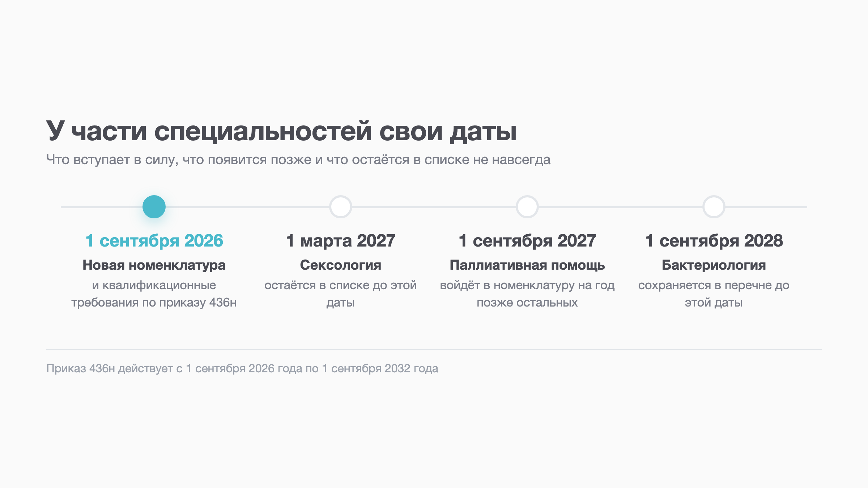Click the timeline marker above 1 марта 2027
The image size is (868, 488).
[341, 207]
